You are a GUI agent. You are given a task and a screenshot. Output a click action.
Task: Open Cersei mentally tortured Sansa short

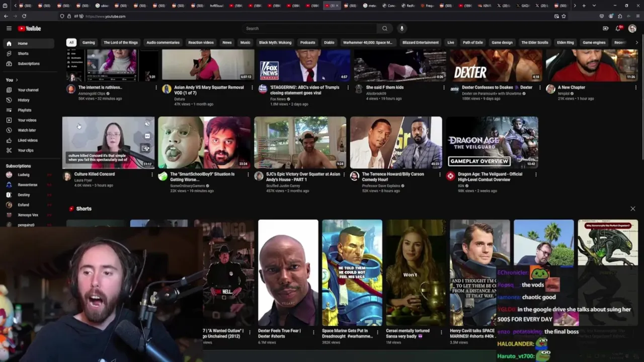tap(416, 273)
